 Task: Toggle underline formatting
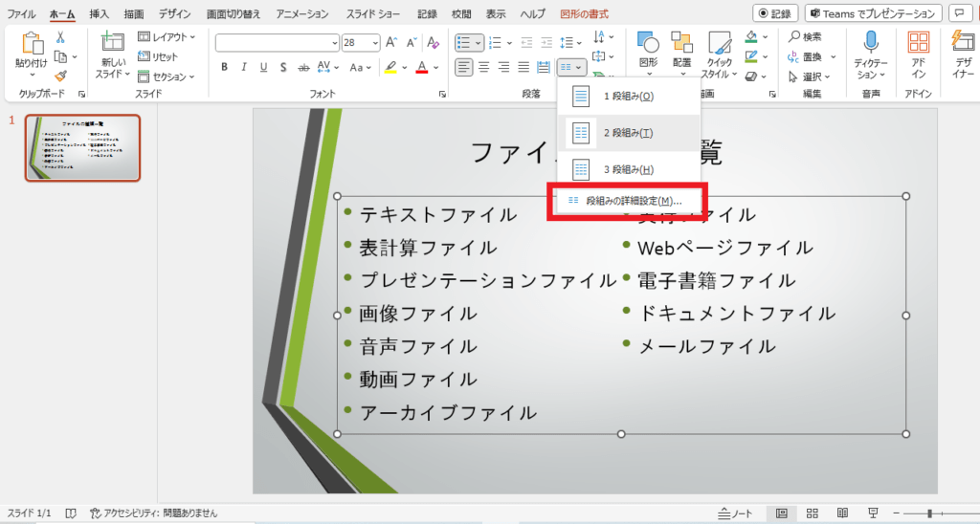click(264, 67)
